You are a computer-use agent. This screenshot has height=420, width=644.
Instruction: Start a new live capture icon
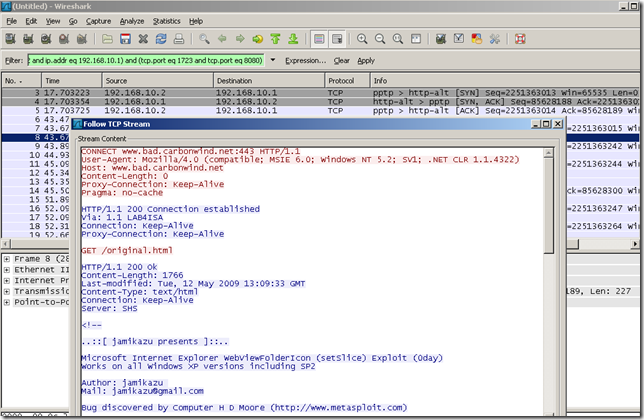pos(46,39)
